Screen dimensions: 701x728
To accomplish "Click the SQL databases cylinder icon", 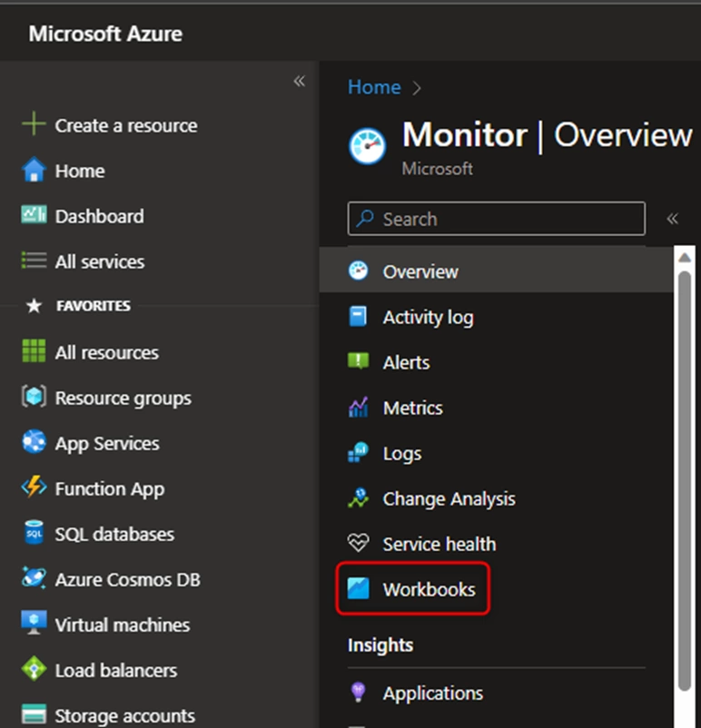I will pos(34,533).
